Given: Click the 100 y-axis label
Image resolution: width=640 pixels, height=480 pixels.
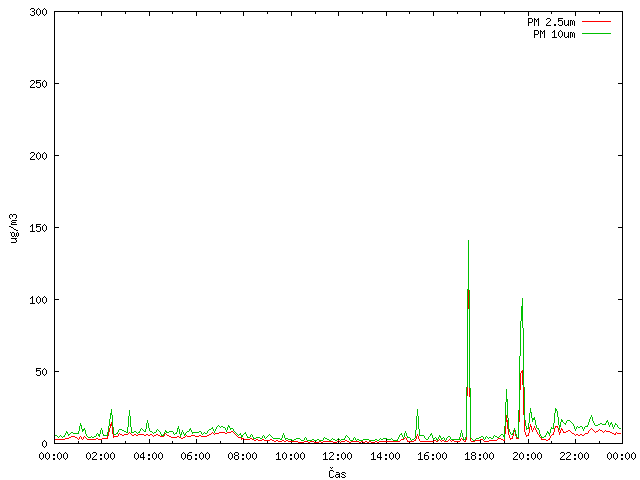Looking at the screenshot, I should click(x=38, y=300).
